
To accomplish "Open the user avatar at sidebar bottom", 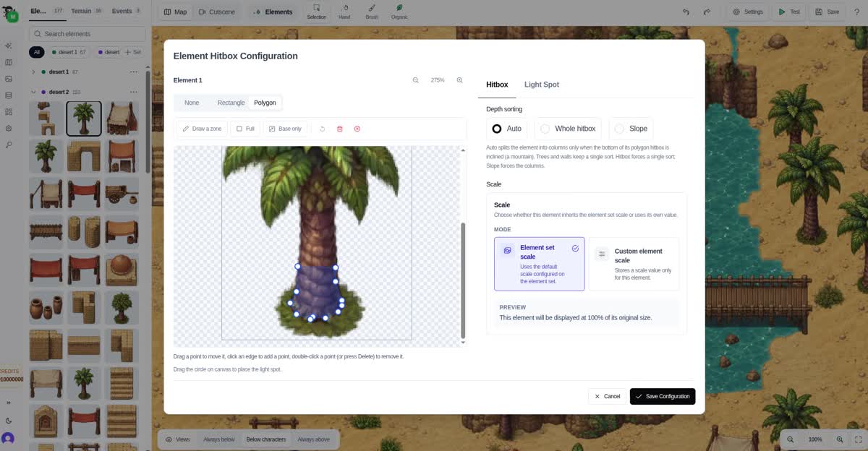I will click(8, 438).
